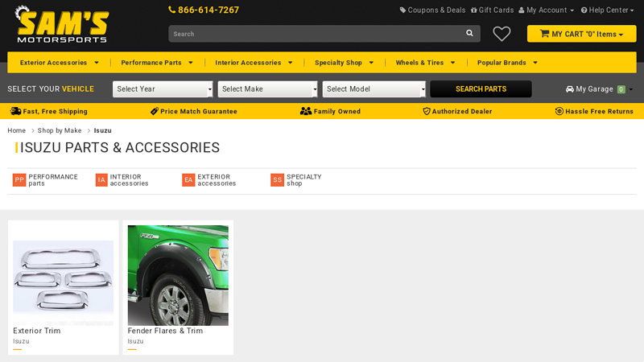Viewport: 644px width, 362px height.
Task: Click the phone icon beside 866-614-7267
Action: (x=172, y=10)
